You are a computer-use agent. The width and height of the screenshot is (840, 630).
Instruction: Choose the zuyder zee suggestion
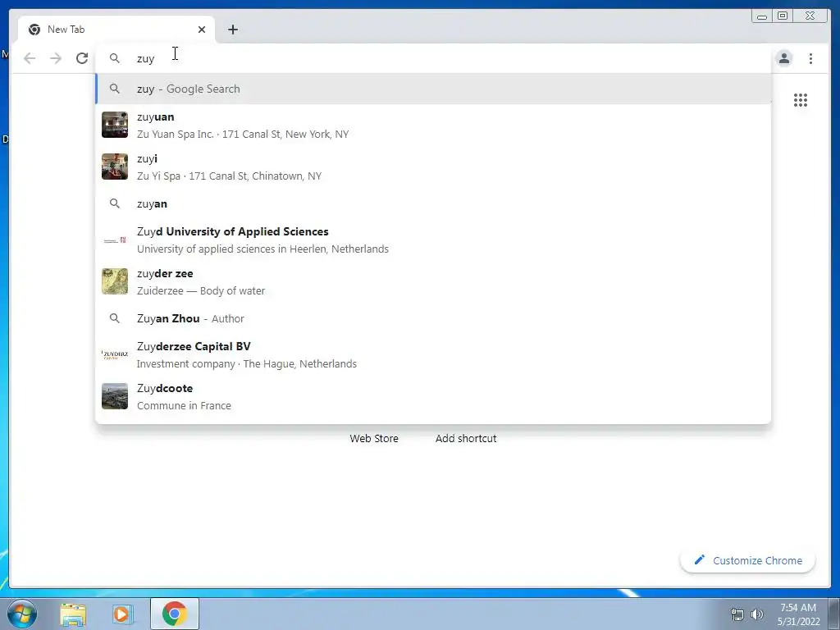click(x=433, y=282)
